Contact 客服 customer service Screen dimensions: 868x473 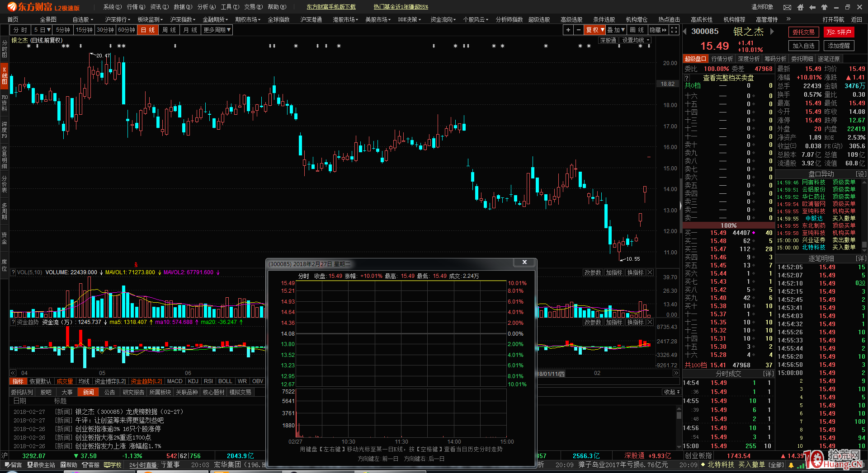pos(90,464)
